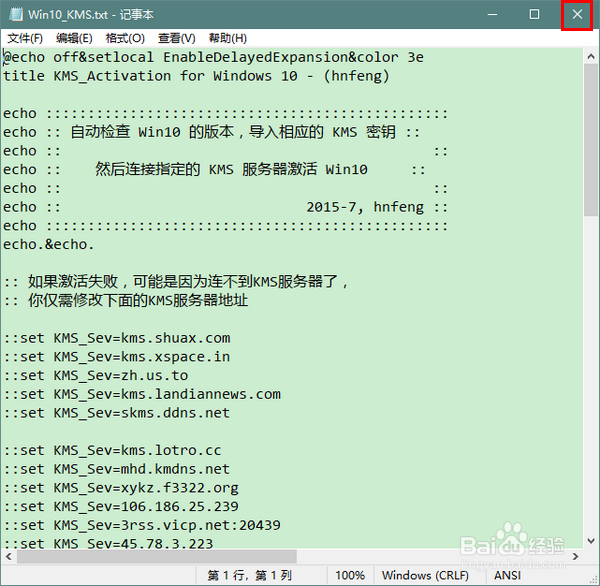Click the 2015-7, hnfeng line
Screen dimensions: 600x586
tap(225, 207)
